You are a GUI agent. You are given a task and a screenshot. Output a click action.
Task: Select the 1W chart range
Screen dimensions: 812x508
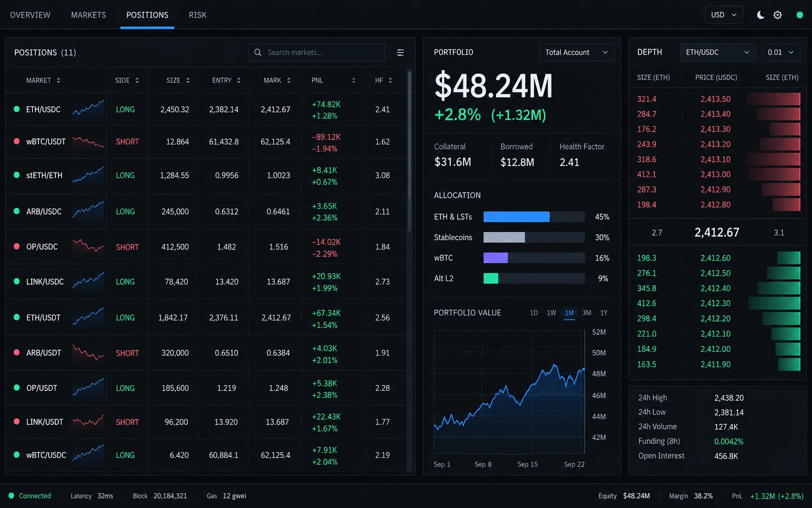(x=551, y=313)
